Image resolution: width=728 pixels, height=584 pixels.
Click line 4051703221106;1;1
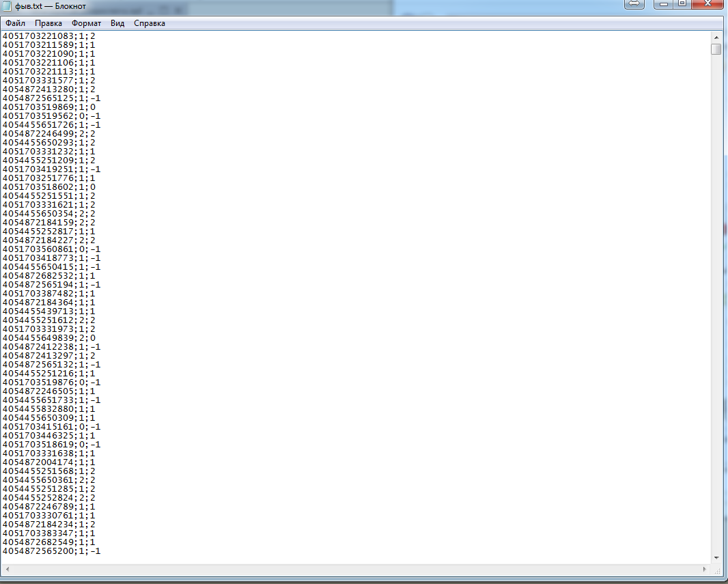pos(48,63)
